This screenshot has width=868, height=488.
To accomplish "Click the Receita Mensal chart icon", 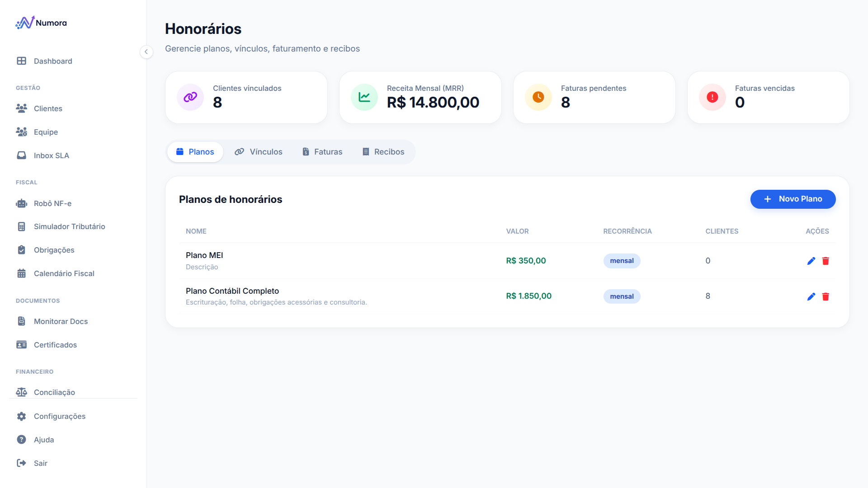I will (364, 97).
